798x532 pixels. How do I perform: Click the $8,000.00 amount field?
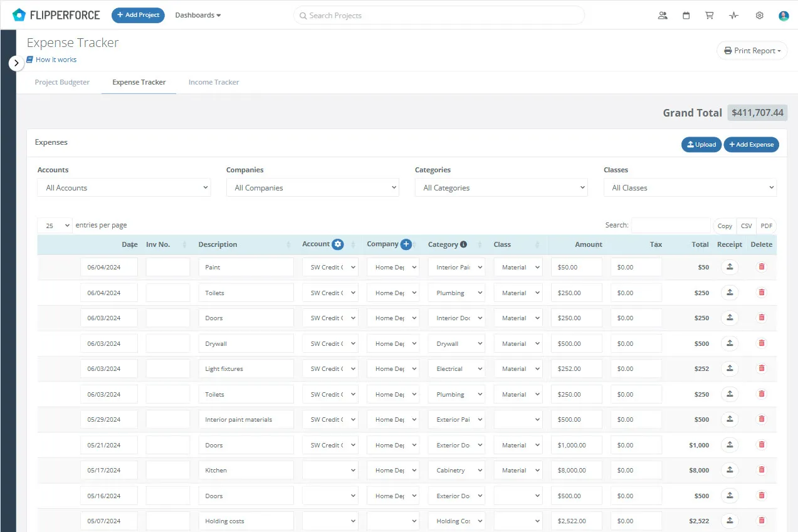(x=577, y=470)
